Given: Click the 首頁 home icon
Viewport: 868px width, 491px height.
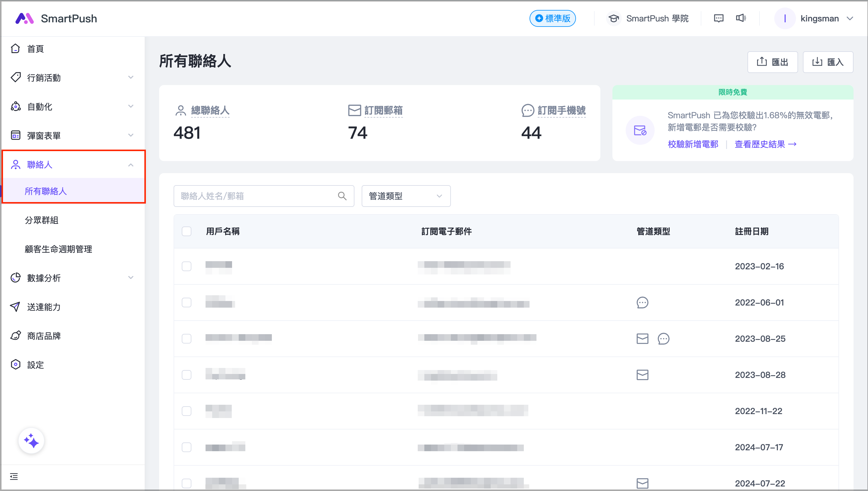Looking at the screenshot, I should click(x=15, y=49).
